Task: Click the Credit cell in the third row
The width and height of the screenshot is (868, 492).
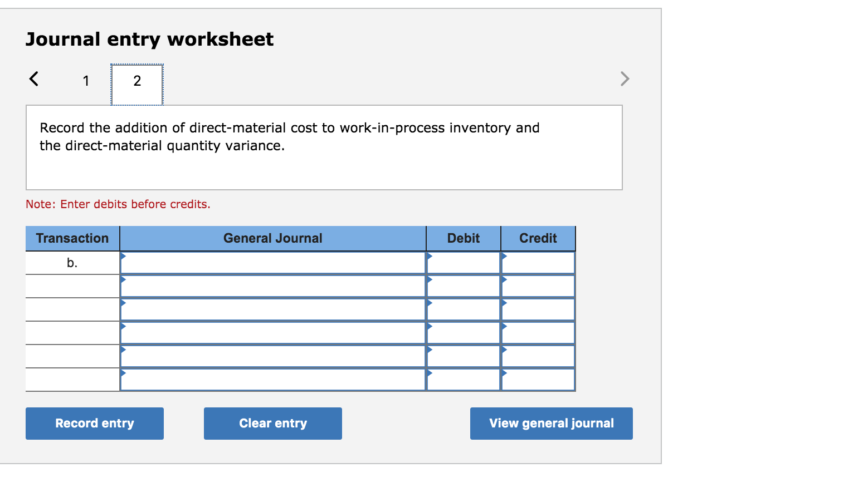Action: point(538,309)
